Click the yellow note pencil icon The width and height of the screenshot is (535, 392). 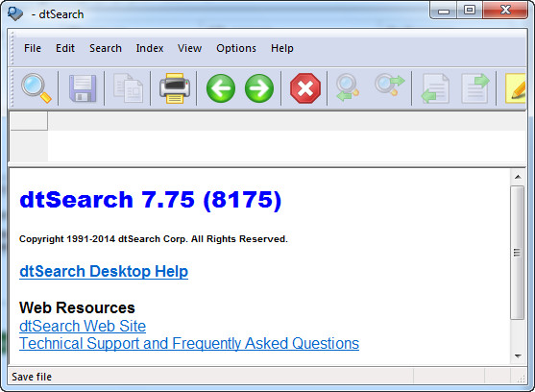pos(515,88)
